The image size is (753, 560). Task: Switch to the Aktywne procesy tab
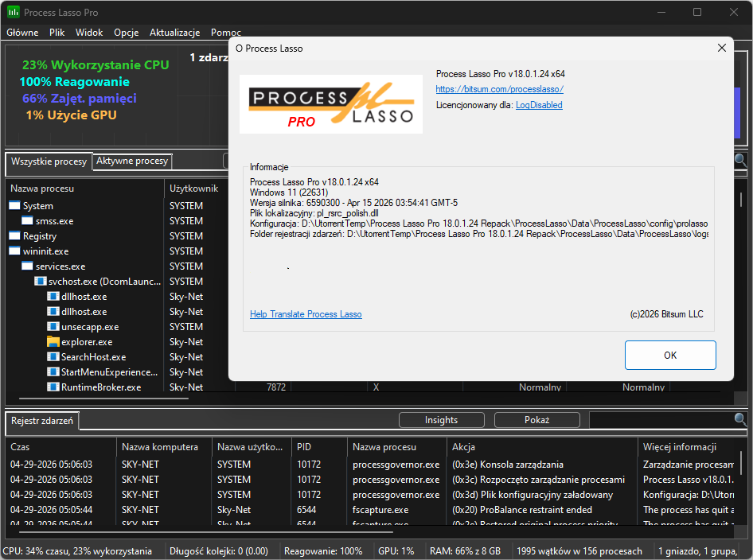(x=132, y=161)
